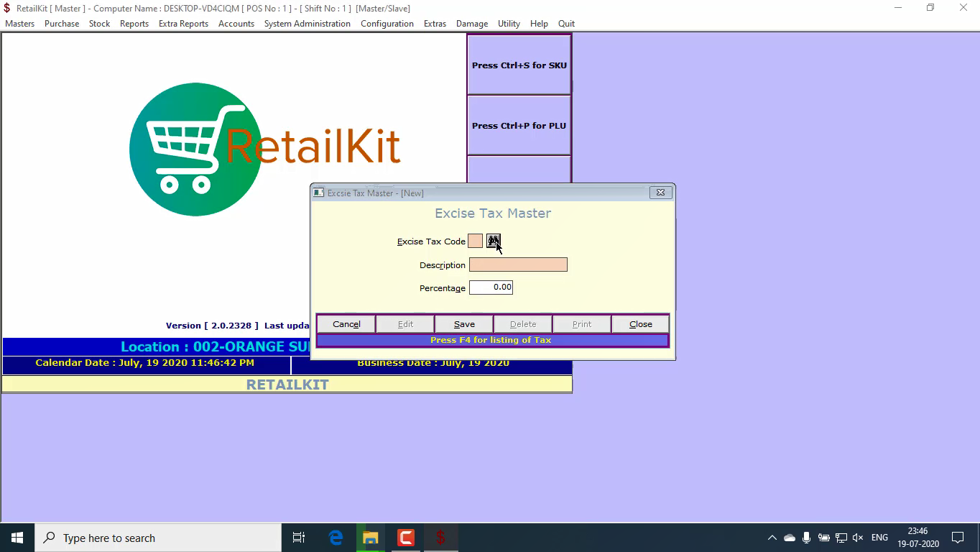Screen dimensions: 980x552
Task: Click the Close button beside Print
Action: [641, 324]
